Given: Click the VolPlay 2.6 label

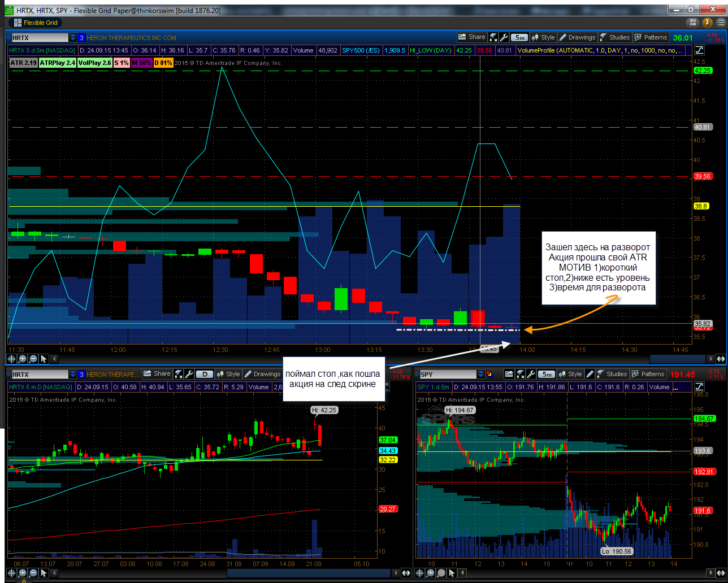Looking at the screenshot, I should 95,63.
